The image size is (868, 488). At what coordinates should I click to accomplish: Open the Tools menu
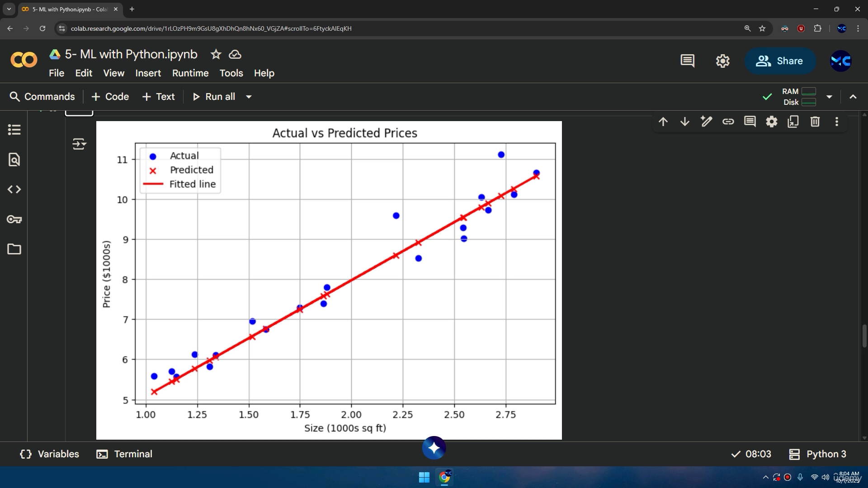231,73
